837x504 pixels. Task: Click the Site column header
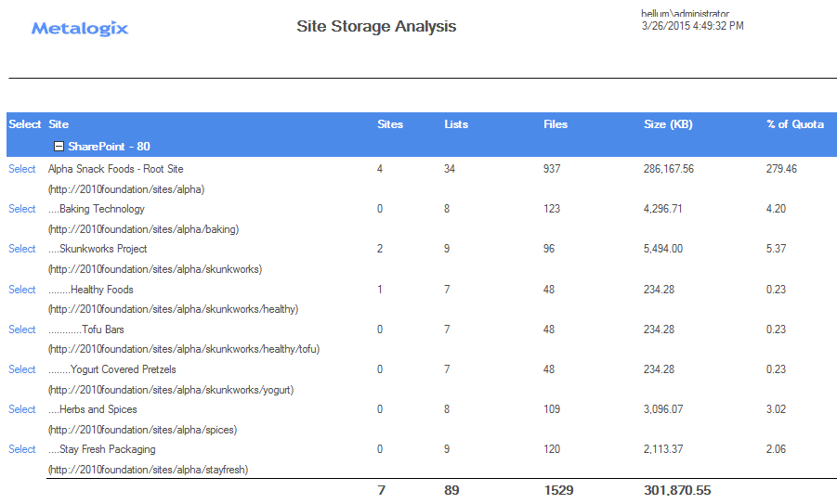[59, 124]
